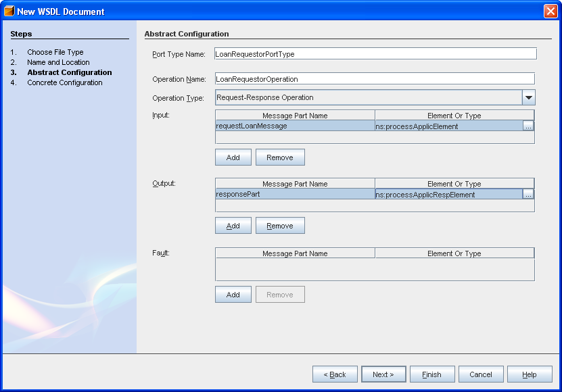The height and width of the screenshot is (392, 562).
Task: Click the Input Element Or Type column header
Action: (x=454, y=116)
